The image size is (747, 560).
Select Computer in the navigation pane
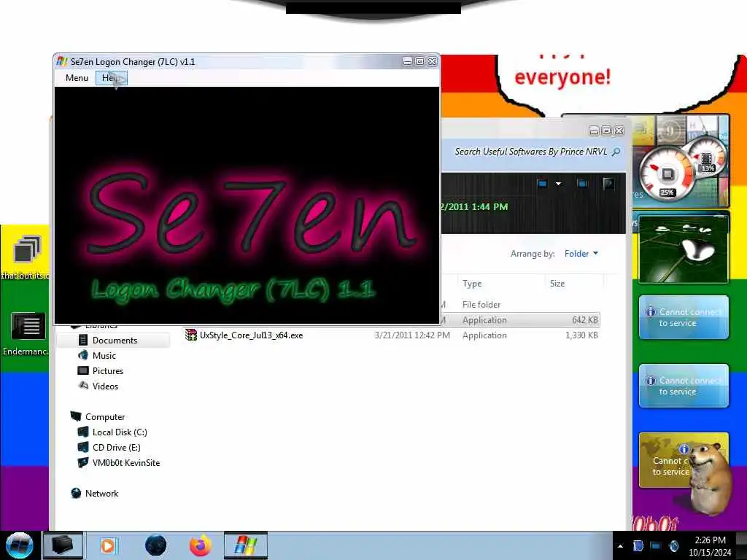click(x=105, y=416)
